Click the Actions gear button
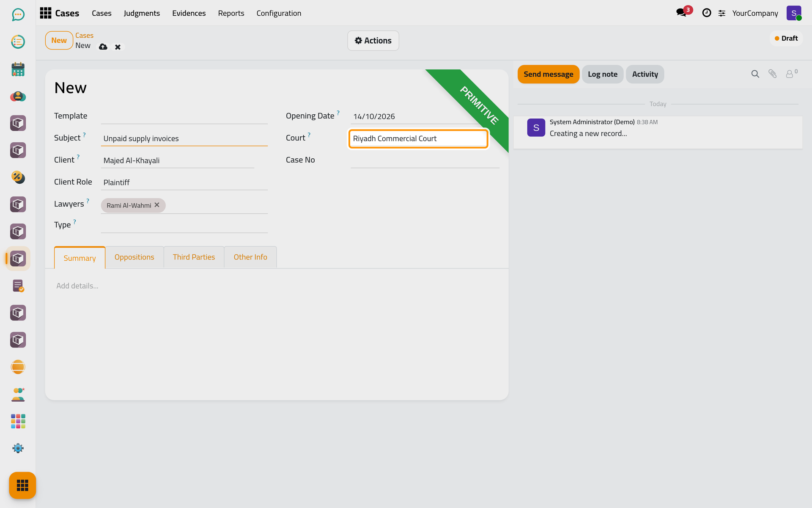This screenshot has width=812, height=508. pos(373,41)
